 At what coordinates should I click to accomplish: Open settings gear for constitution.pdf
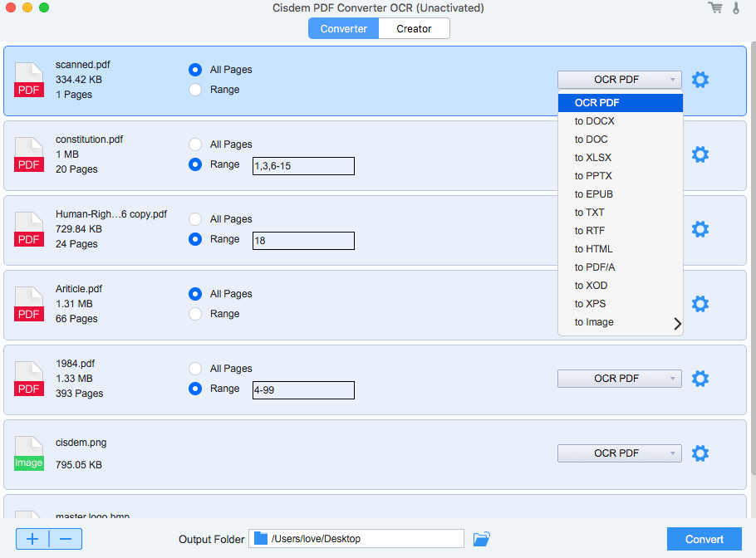point(700,154)
